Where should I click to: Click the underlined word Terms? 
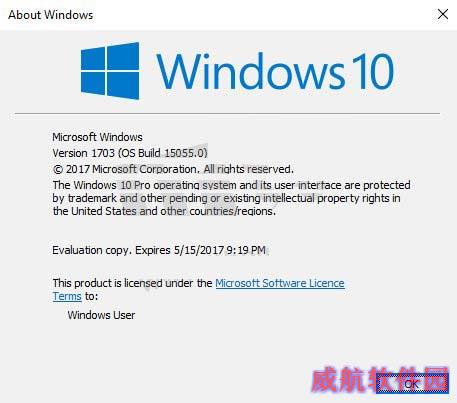67,296
